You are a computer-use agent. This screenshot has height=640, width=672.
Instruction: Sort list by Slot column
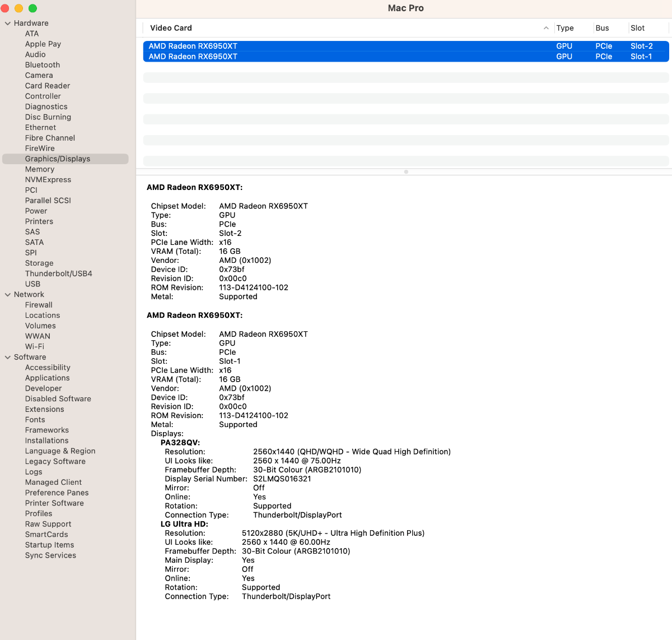pyautogui.click(x=637, y=28)
